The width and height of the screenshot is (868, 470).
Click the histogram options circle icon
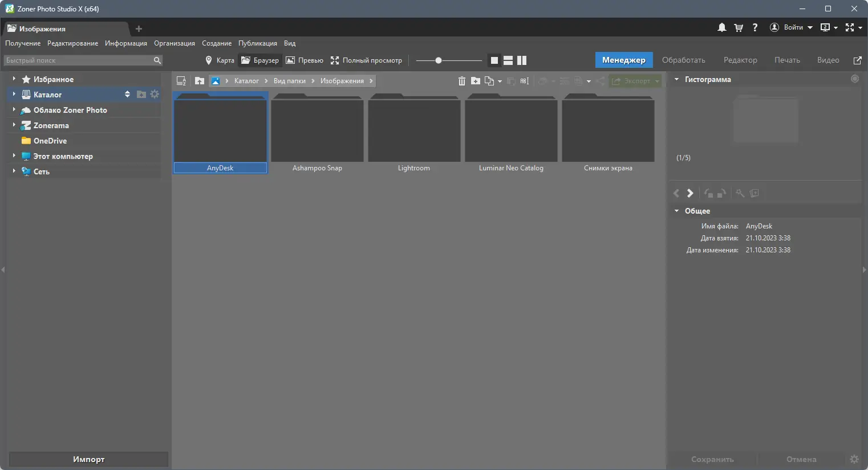[x=855, y=79]
